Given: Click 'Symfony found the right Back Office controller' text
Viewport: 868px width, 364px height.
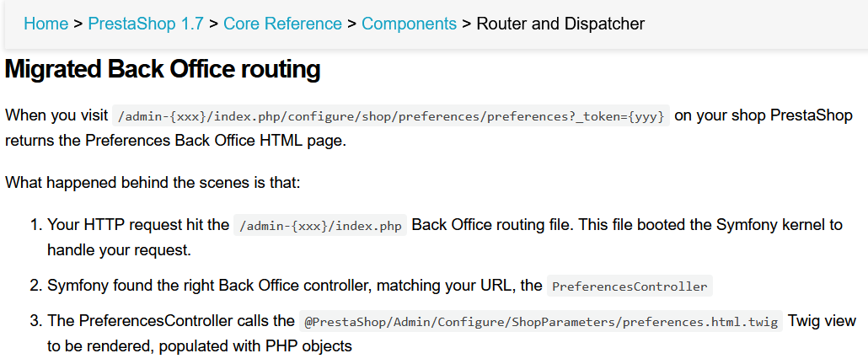Looking at the screenshot, I should click(x=294, y=286).
